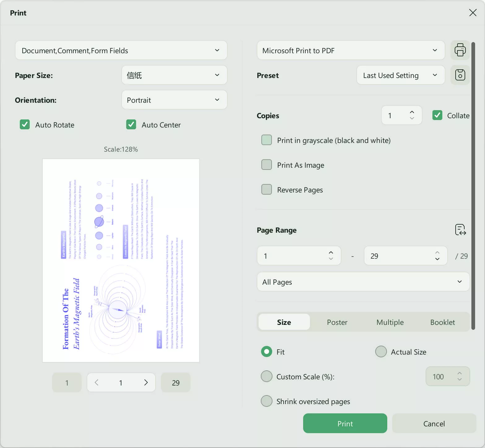Click the save preset icon
Viewport: 485px width, 448px height.
click(460, 75)
